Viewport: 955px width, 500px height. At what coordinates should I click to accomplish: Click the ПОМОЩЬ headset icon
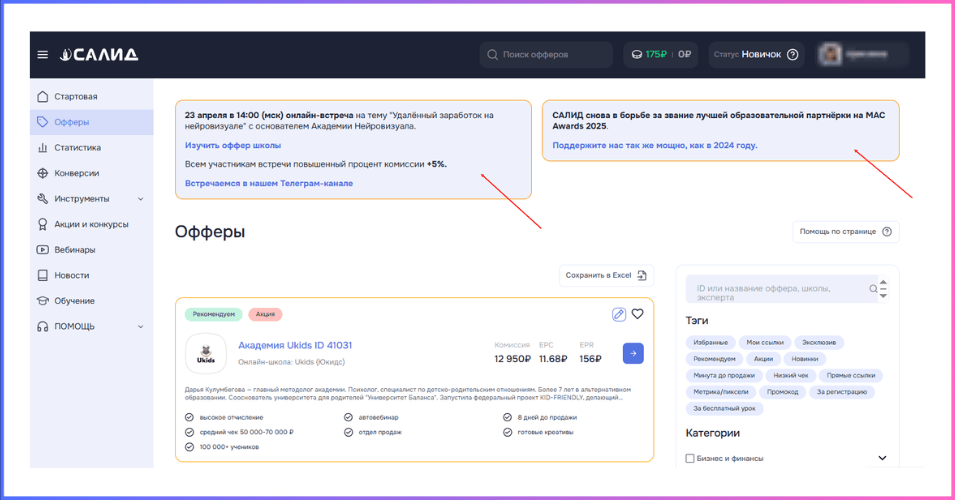[x=43, y=326]
